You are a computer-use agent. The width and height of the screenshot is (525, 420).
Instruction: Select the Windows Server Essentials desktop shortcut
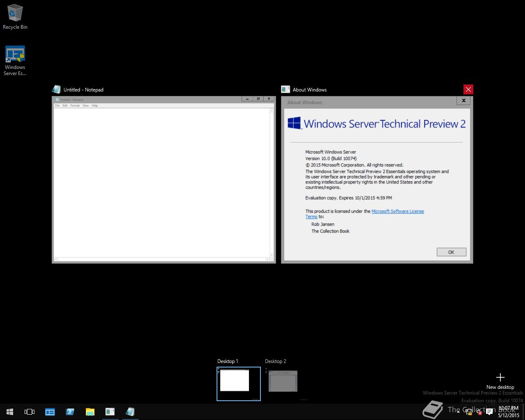15,61
